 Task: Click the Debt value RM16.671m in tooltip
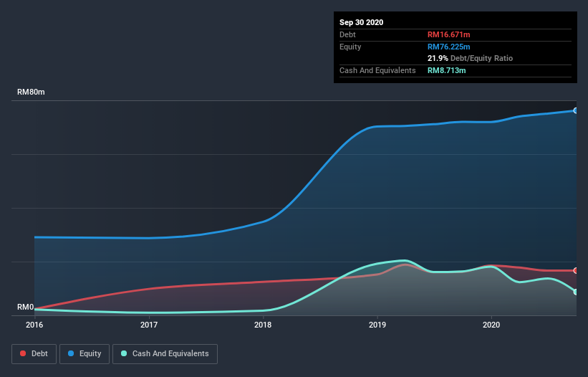(448, 34)
